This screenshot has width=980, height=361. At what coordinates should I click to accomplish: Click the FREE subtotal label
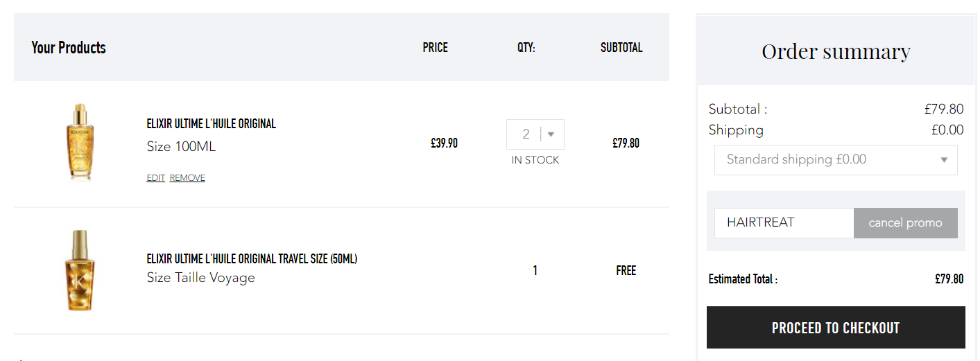point(626,271)
